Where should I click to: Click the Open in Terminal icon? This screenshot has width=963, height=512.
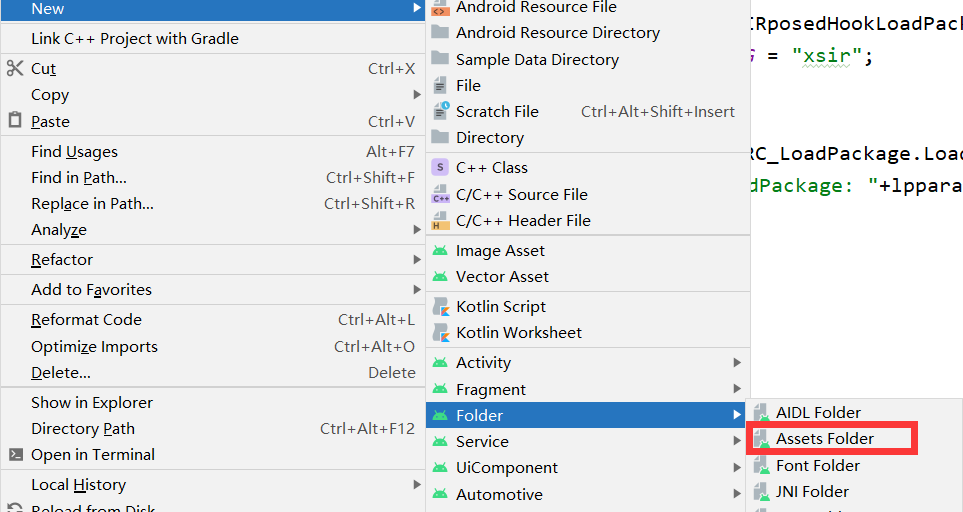14,454
